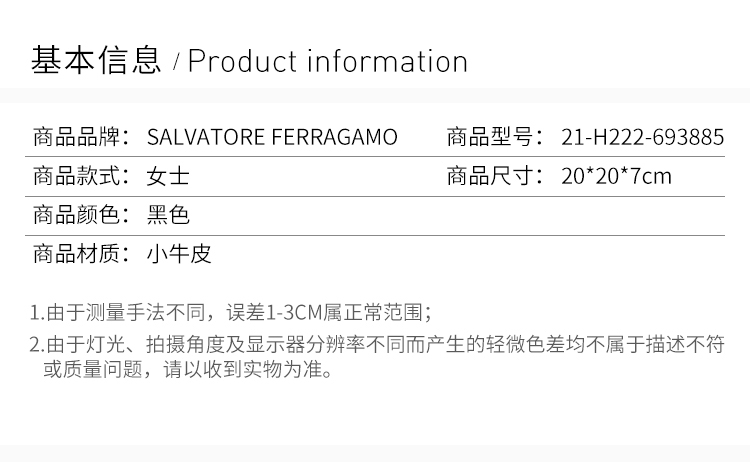Select the 小牛皮 material value
The image size is (750, 462).
tap(179, 254)
